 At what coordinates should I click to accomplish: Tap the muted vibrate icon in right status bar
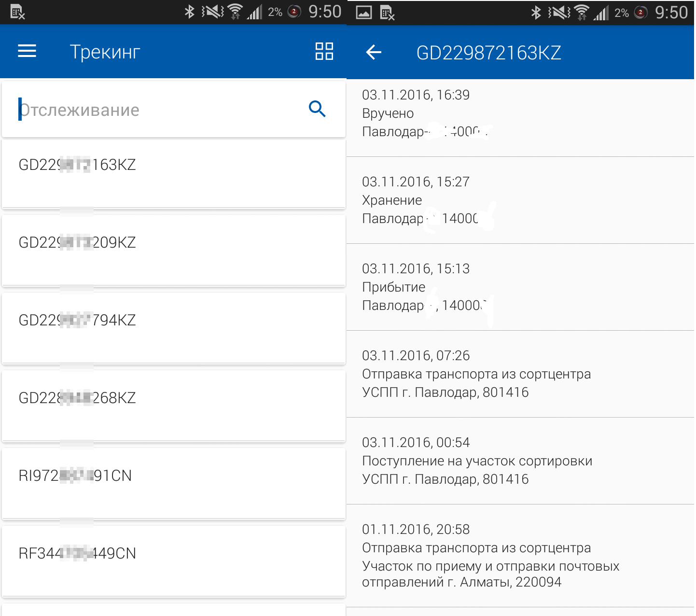coord(559,13)
